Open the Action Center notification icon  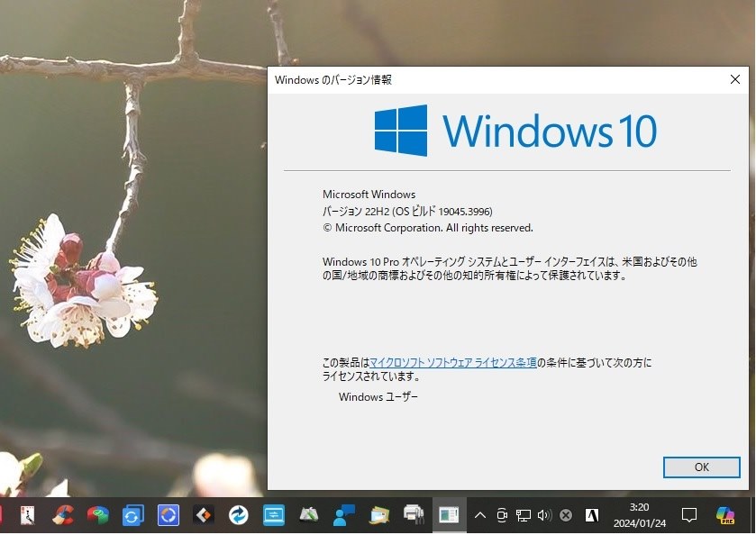(689, 515)
